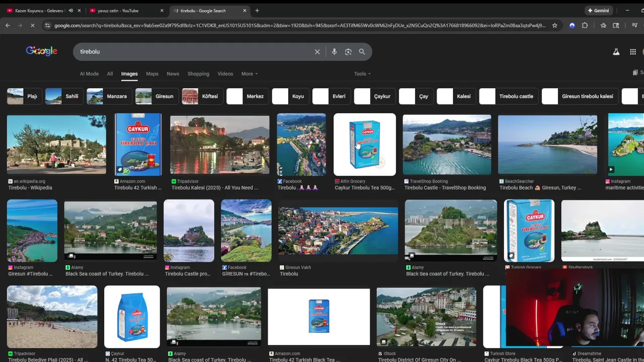Filter images by Evleri chip

(331, 96)
